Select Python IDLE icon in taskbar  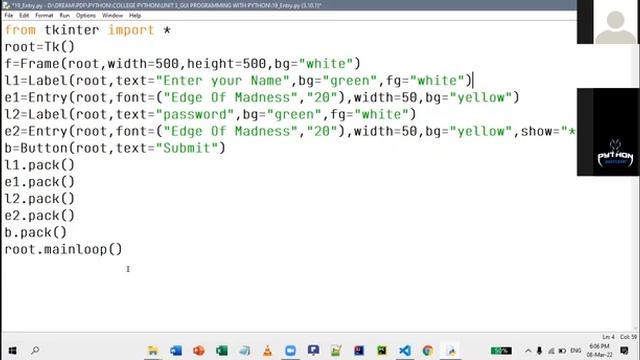pos(451,351)
